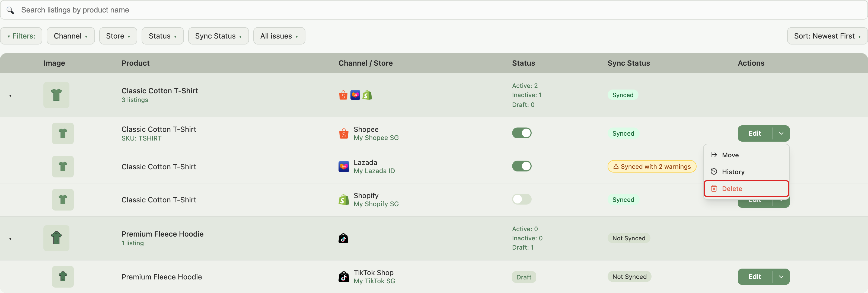Screen dimensions: 868x293
Task: Collapse the Classic Cotton T-Shirt group
Action: pos(11,96)
